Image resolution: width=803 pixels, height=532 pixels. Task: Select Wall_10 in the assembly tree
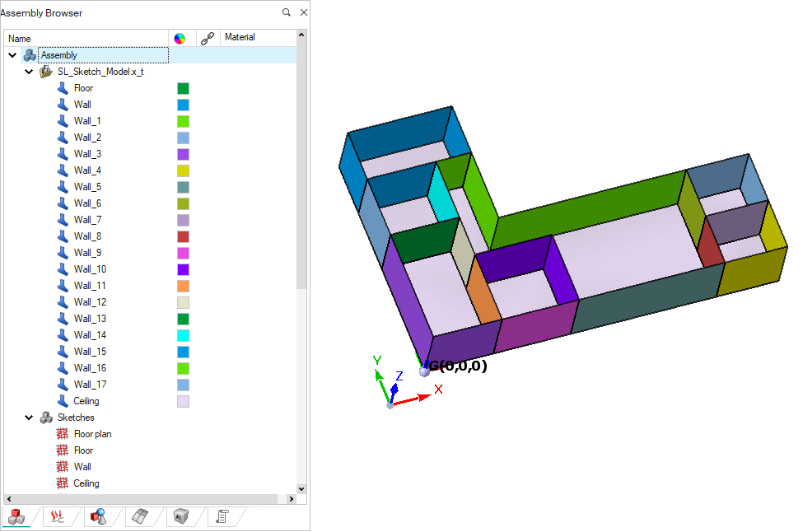[x=90, y=269]
